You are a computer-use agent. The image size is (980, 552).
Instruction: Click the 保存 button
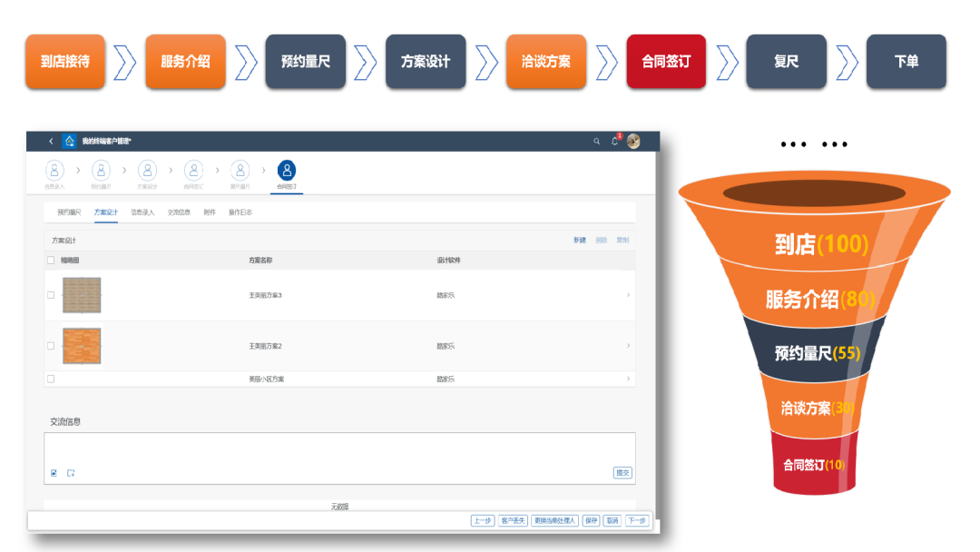(591, 521)
